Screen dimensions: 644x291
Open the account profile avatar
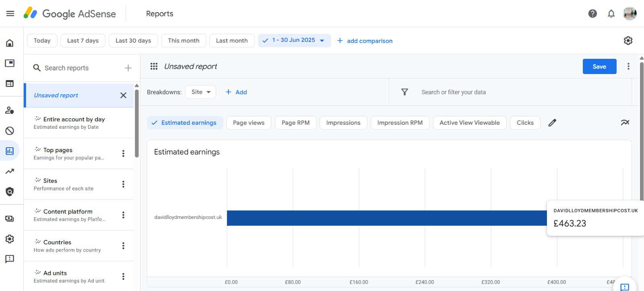point(630,14)
